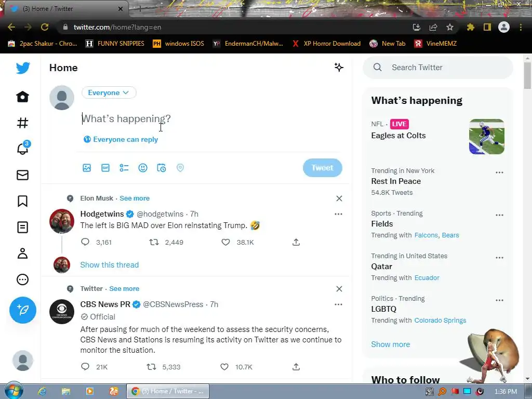Open options for Qatar trend
The image size is (532, 399).
tap(499, 258)
